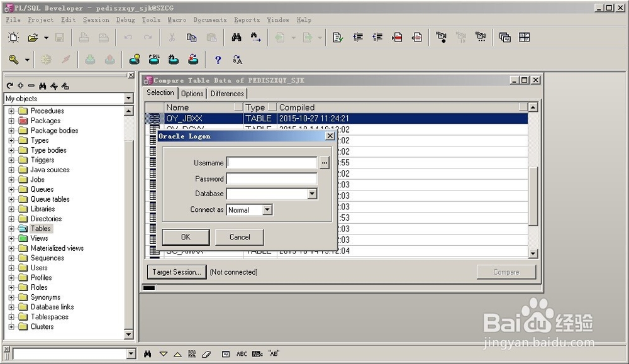Screen dimensions: 629x364
Task: Expand the Procedures tree node
Action: coord(11,111)
